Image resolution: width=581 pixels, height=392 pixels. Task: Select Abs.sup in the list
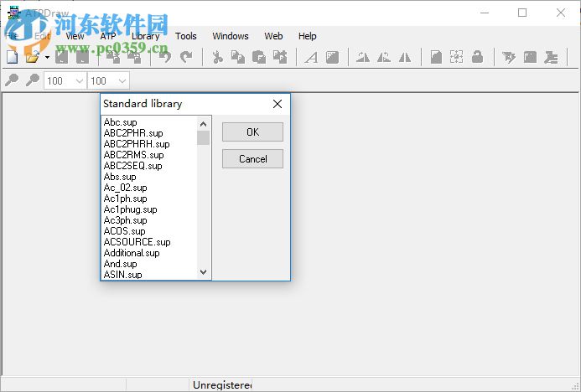pyautogui.click(x=120, y=177)
